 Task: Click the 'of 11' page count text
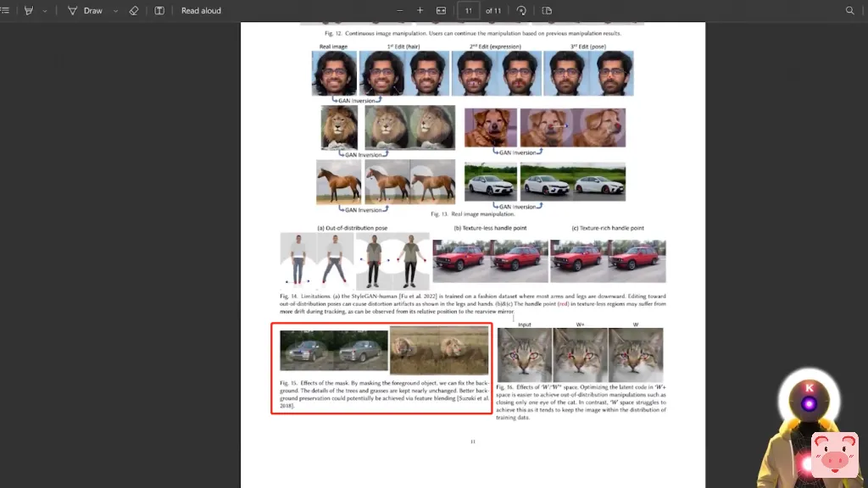pos(493,10)
